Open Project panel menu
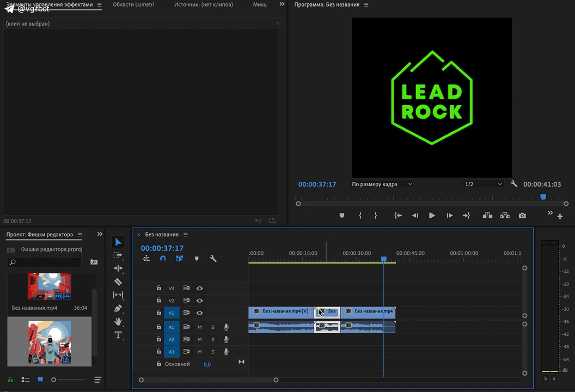 tap(79, 235)
